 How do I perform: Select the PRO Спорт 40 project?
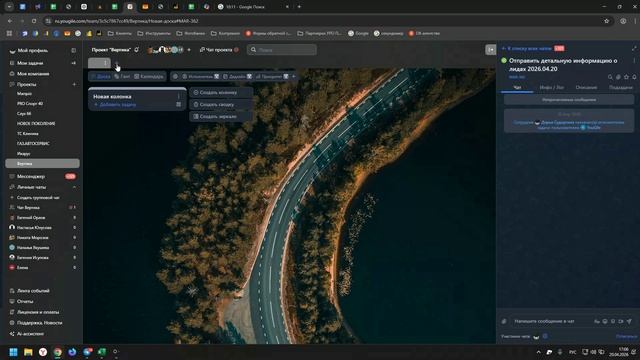tap(30, 104)
